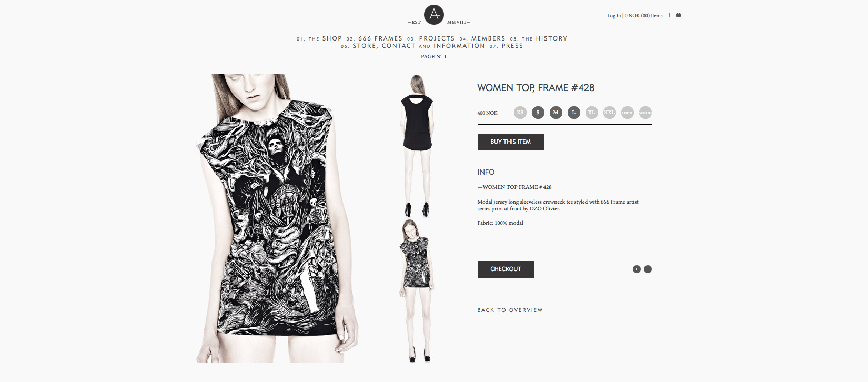Choose the XL size option

(591, 113)
